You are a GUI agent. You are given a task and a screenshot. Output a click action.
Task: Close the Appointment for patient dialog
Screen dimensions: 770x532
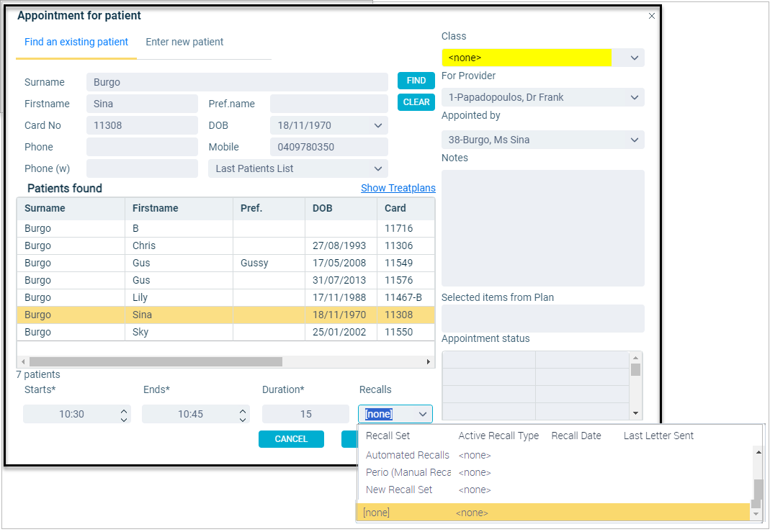point(652,16)
